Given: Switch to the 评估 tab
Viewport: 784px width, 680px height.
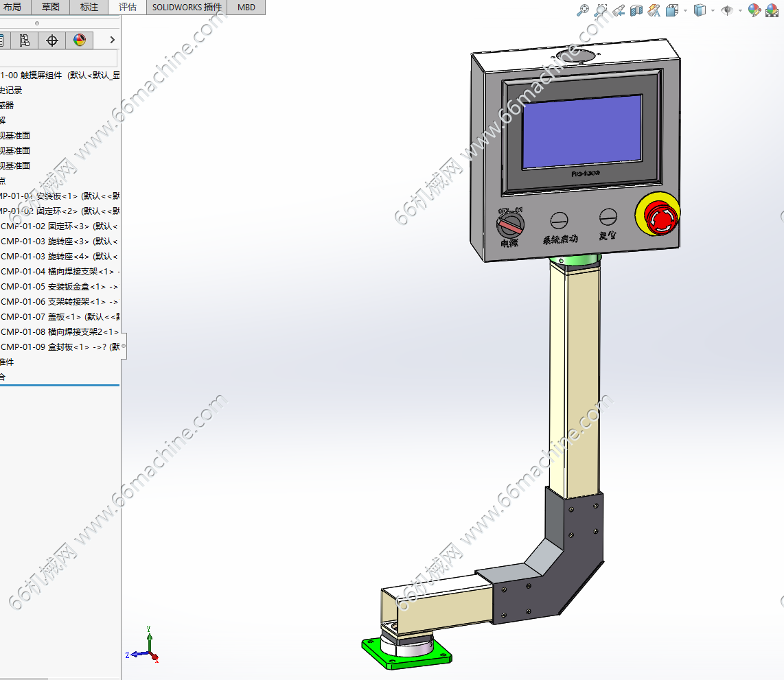Looking at the screenshot, I should coord(128,7).
